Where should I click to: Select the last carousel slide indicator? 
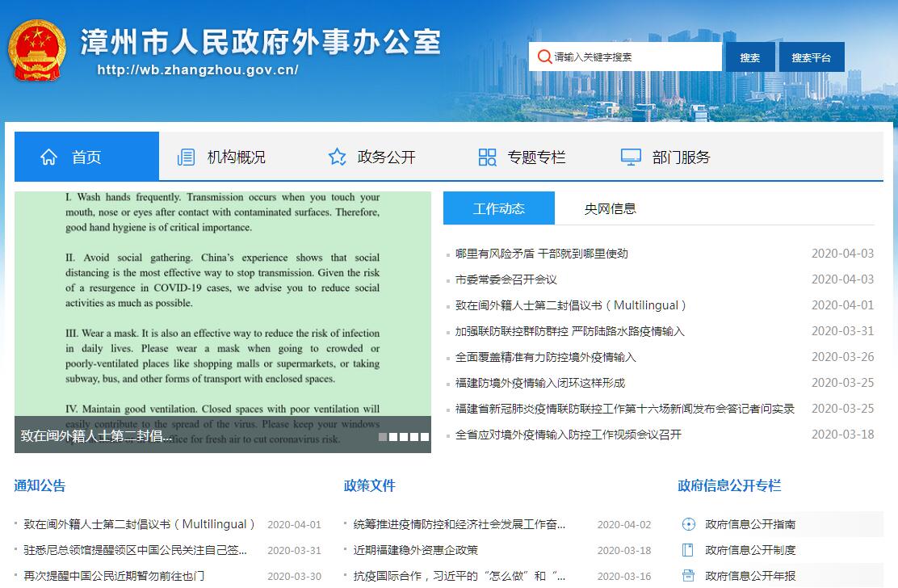(x=425, y=437)
